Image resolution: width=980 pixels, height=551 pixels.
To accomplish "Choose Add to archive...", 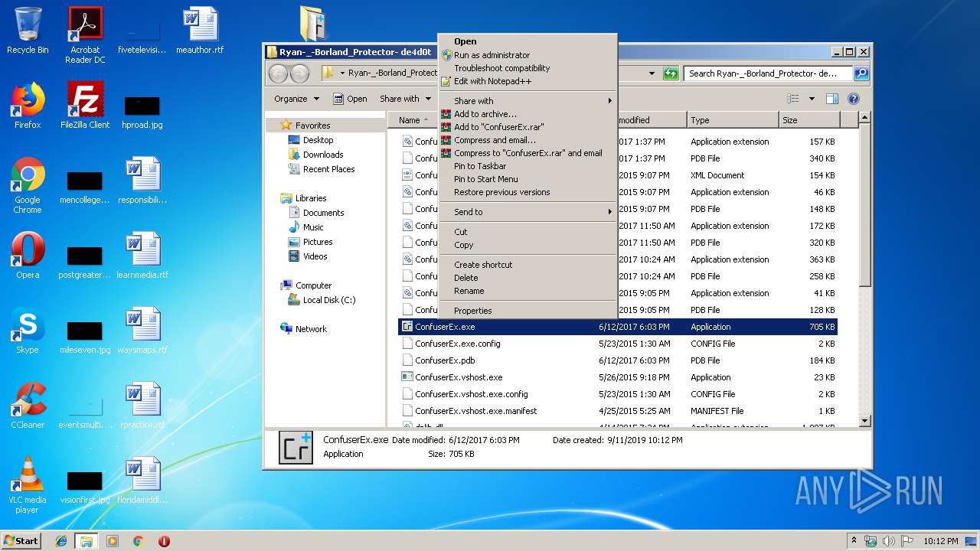I will (528, 114).
